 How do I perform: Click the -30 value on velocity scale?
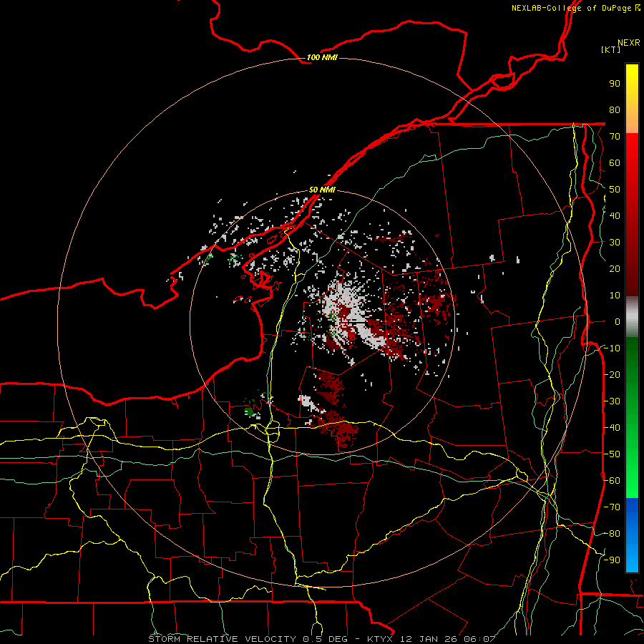tap(612, 401)
